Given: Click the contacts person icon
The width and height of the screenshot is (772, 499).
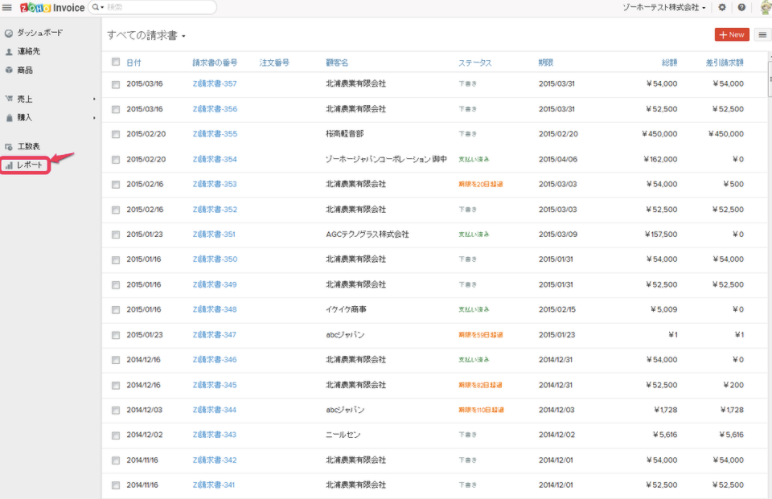Looking at the screenshot, I should click(x=8, y=52).
